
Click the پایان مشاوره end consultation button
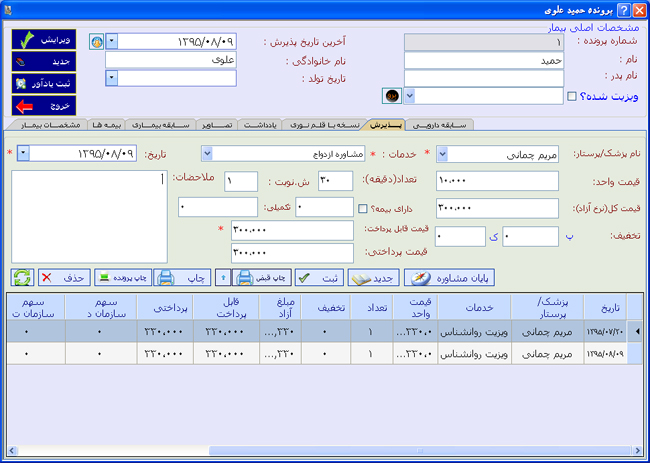449,277
